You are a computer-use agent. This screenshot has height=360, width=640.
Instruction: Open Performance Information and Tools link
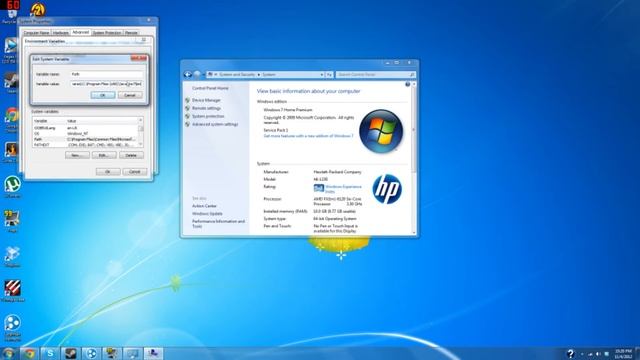[218, 224]
